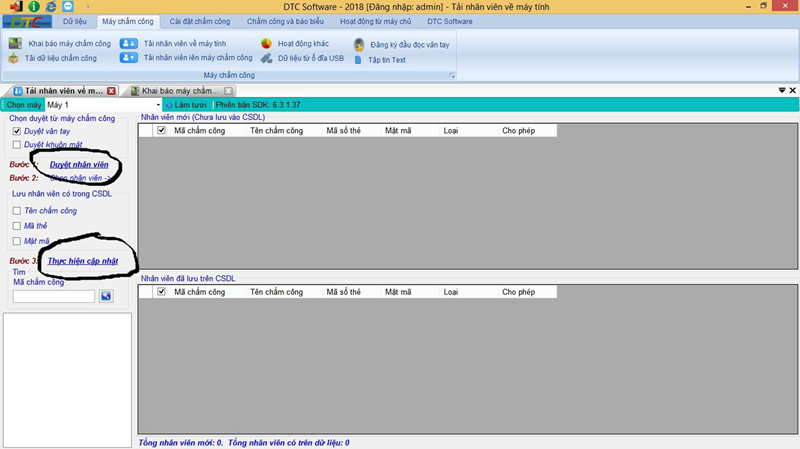The image size is (800, 449).
Task: Uncheck the Duyệt vân tay checkbox
Action: pos(16,131)
